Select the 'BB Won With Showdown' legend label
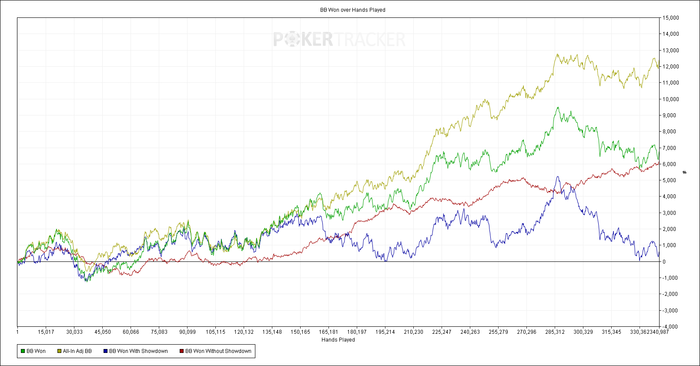Image resolution: width=700 pixels, height=366 pixels. pos(138,351)
